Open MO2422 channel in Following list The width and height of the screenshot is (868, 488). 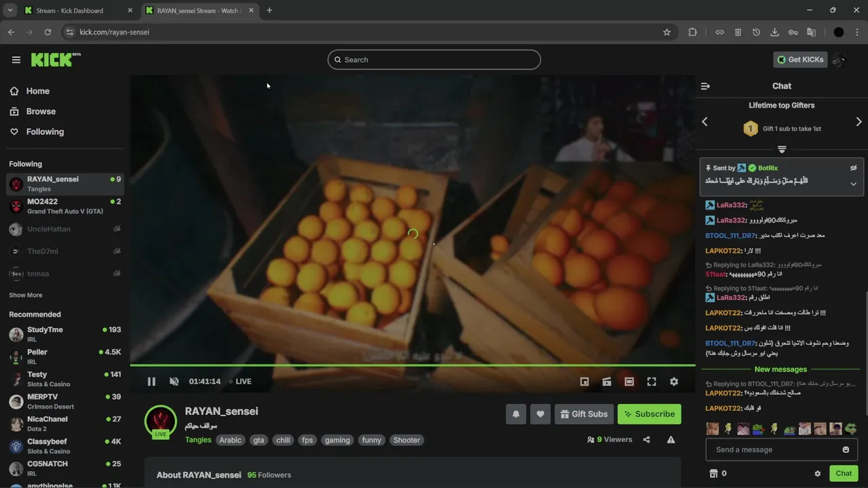[64, 206]
